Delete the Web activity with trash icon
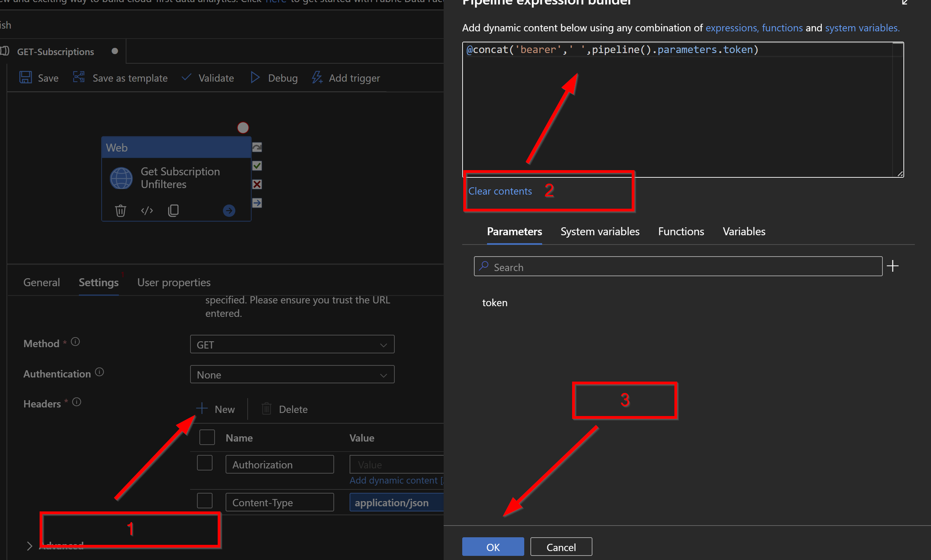This screenshot has width=931, height=560. tap(121, 210)
